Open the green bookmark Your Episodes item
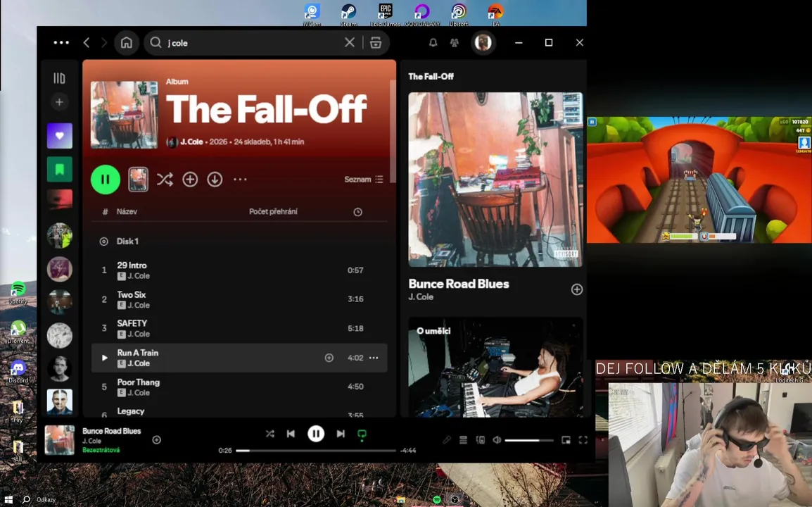812x507 pixels. (x=60, y=169)
